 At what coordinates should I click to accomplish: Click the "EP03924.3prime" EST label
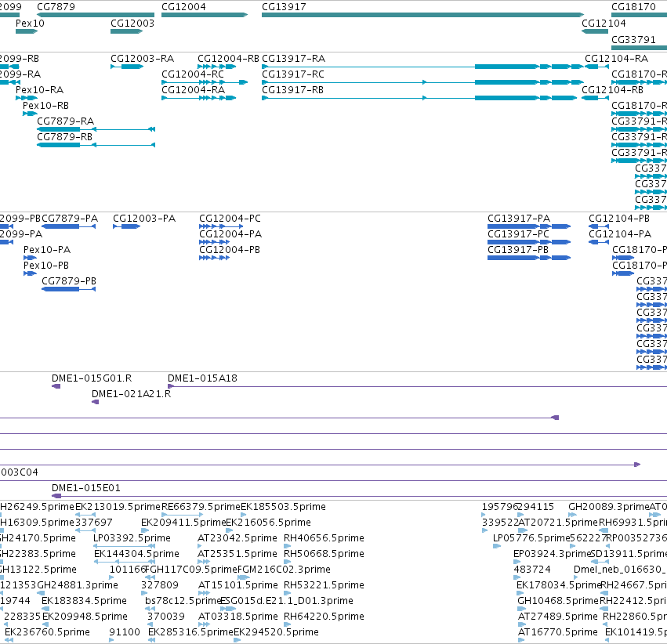click(x=553, y=553)
